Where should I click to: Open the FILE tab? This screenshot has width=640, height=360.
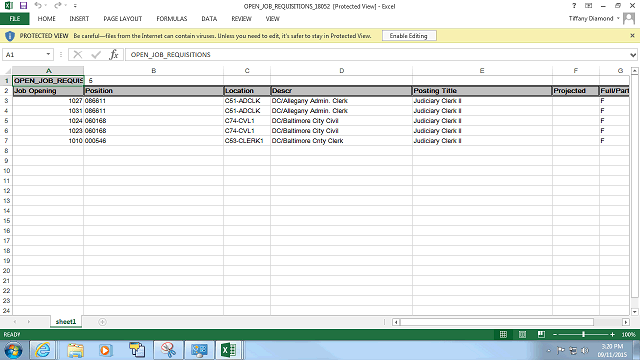pos(15,19)
